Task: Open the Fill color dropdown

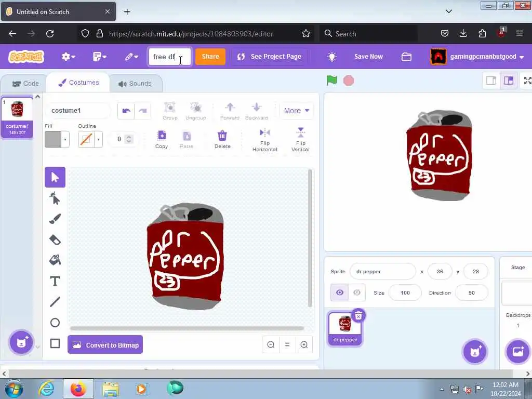Action: (65, 139)
